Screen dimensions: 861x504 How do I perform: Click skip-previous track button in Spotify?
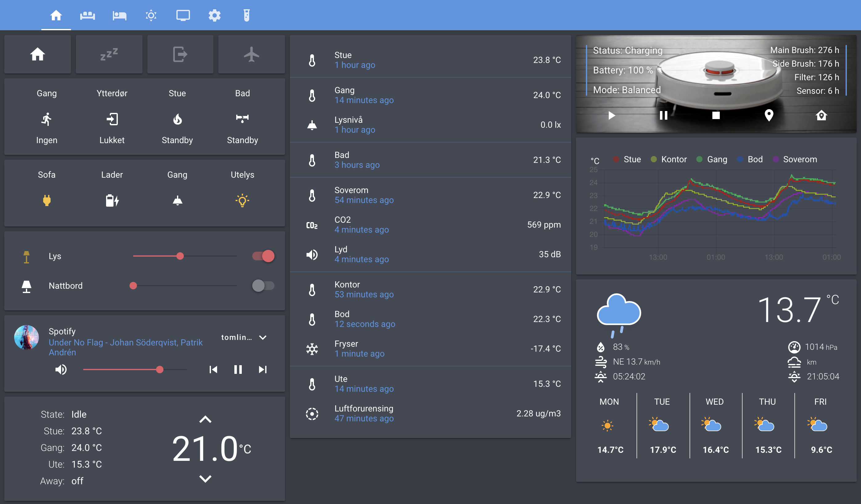(x=213, y=369)
